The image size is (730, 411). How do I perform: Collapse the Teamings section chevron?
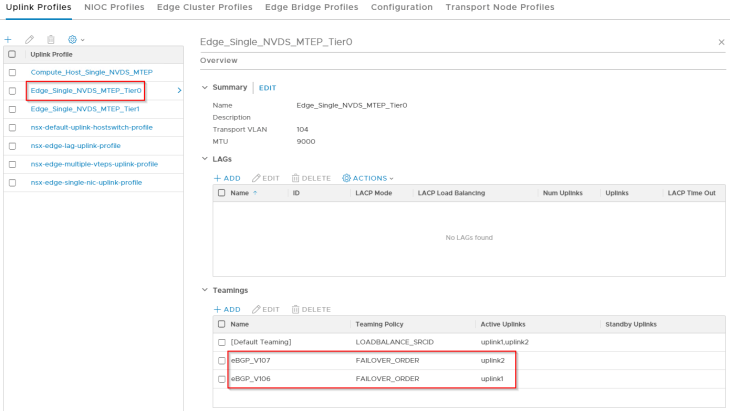(x=205, y=290)
